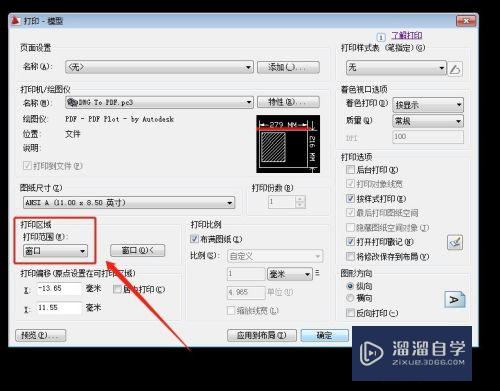Open the 质量 常规 dropdown

click(428, 121)
